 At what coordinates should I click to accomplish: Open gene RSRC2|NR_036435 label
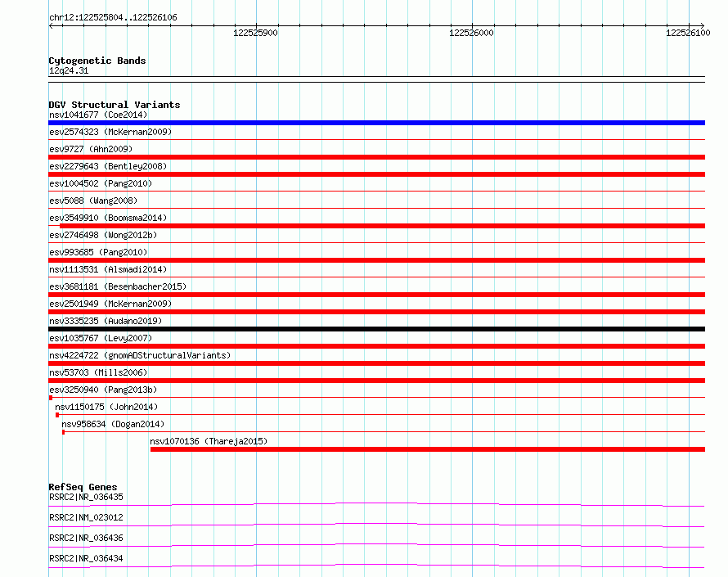coord(86,497)
